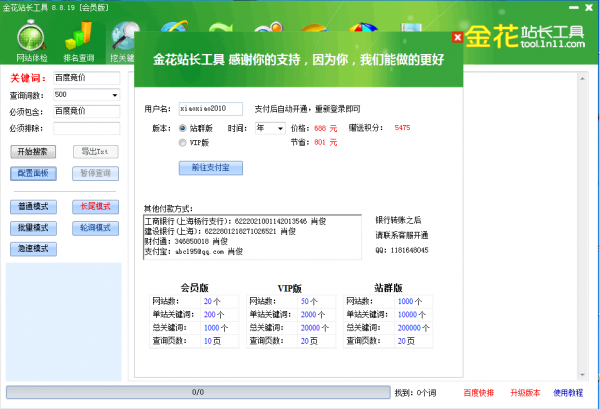Image resolution: width=600 pixels, height=409 pixels.
Task: Select the 站群版 version radio button
Action: click(183, 128)
